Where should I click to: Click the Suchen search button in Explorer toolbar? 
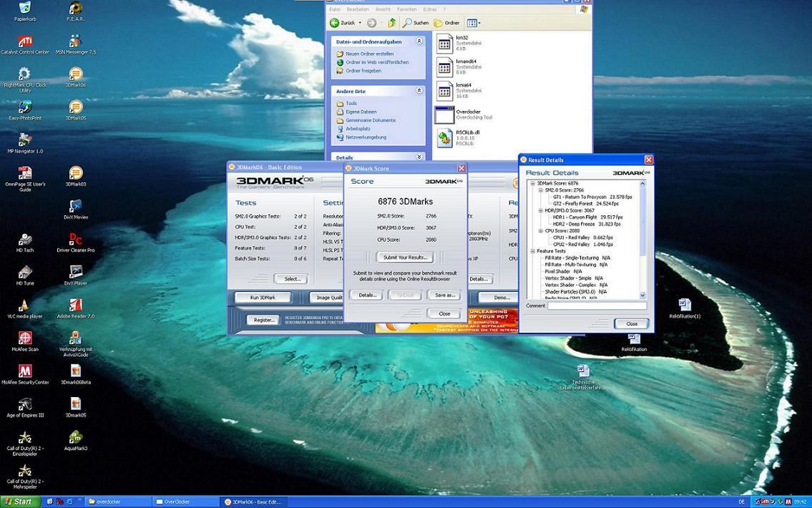416,23
